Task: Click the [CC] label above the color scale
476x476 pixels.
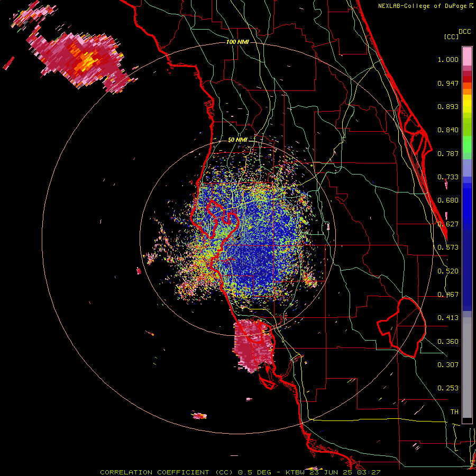Action: coord(451,36)
